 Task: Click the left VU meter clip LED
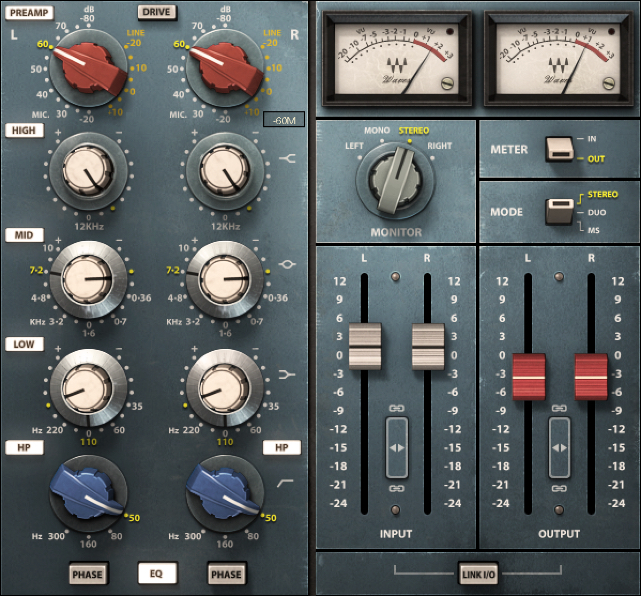[450, 31]
